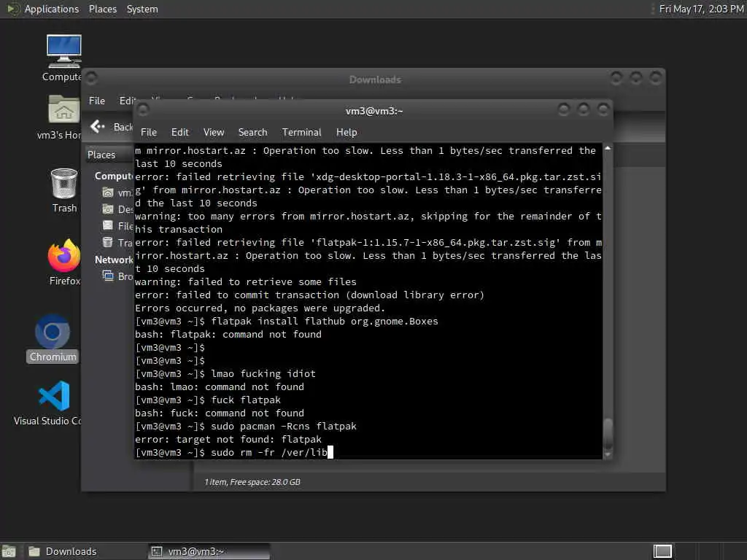Open the System menu in top panel
Screen dimensions: 747x560
pos(142,9)
